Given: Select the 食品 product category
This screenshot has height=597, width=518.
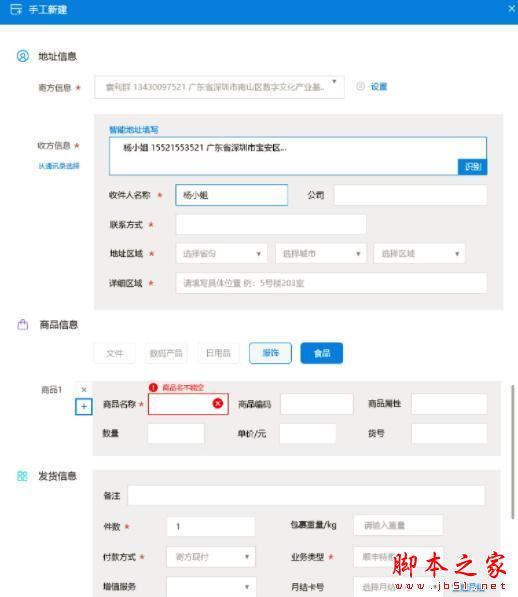Looking at the screenshot, I should tap(322, 353).
